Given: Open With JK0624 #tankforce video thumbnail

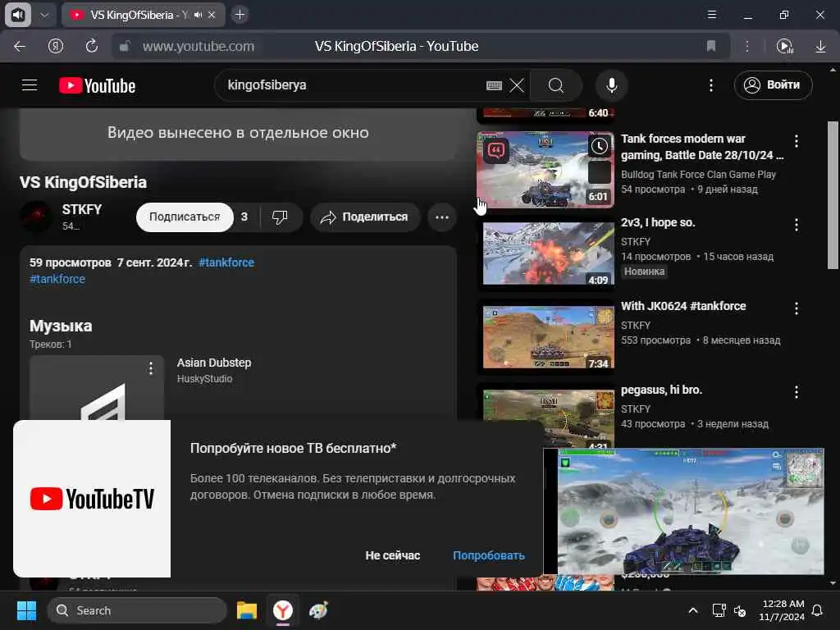Looking at the screenshot, I should (x=549, y=337).
